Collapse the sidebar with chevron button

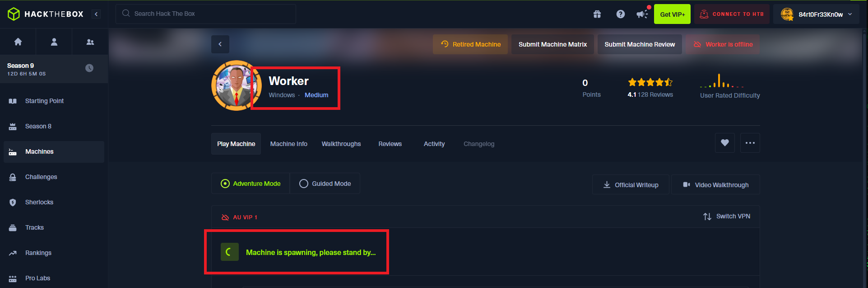[x=96, y=14]
